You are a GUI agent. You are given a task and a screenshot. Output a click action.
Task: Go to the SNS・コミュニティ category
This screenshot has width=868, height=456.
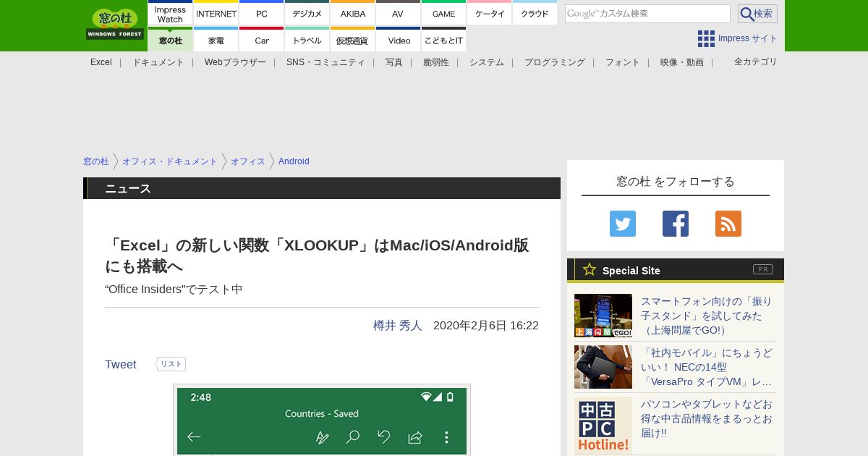325,62
